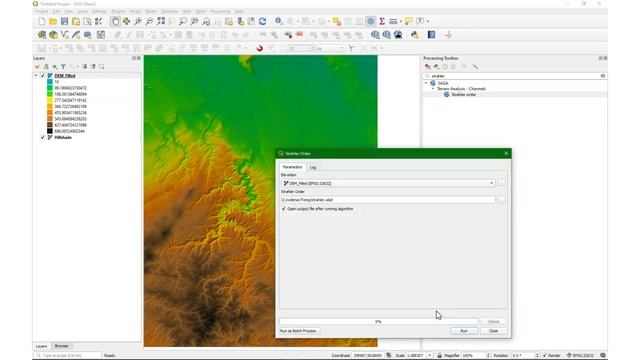Toggle the Render checkbox in status bar
The image size is (640, 360).
pos(544,356)
